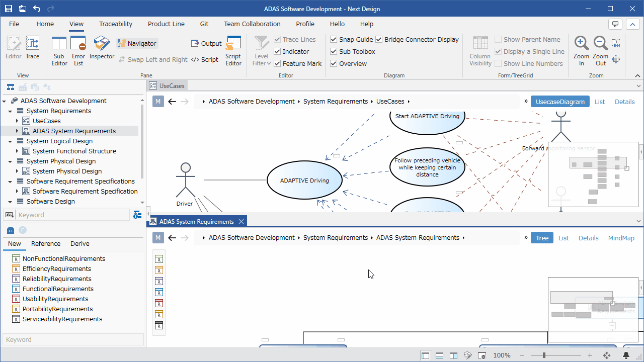Toggle the Navigator pane button
644x362 pixels.
pos(137,44)
